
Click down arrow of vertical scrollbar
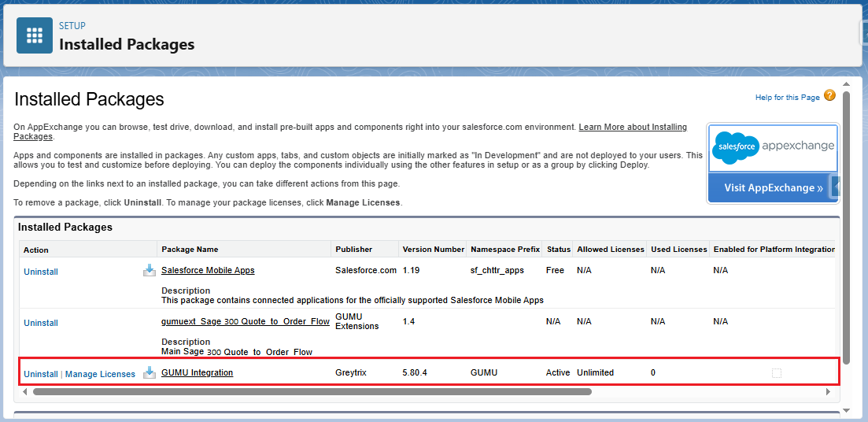click(x=846, y=409)
